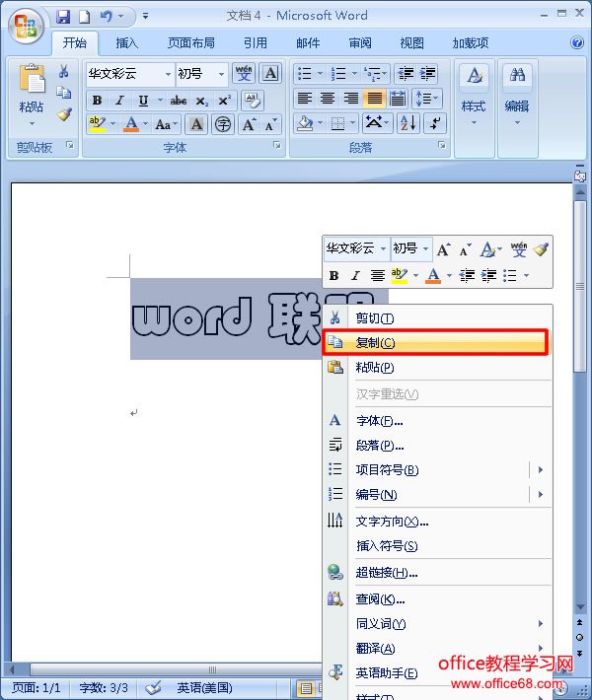The width and height of the screenshot is (592, 700).
Task: Click spelling check icon in status bar
Action: pyautogui.click(x=153, y=688)
